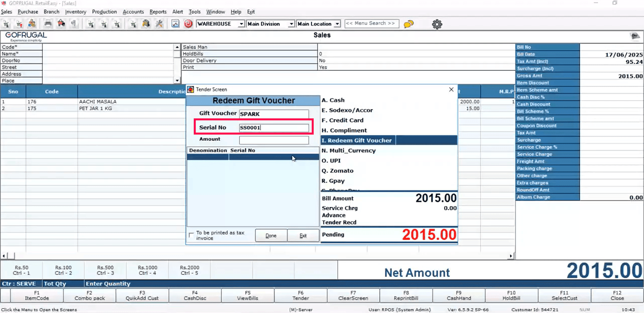The width and height of the screenshot is (644, 313).
Task: Open the Alert menu
Action: 178,12
